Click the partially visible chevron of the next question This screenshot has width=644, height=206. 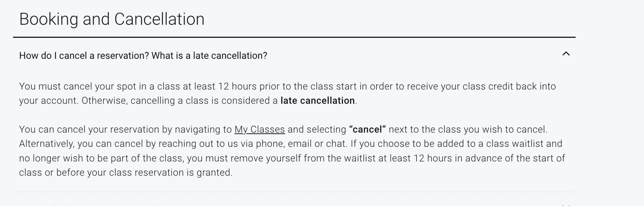[566, 205]
